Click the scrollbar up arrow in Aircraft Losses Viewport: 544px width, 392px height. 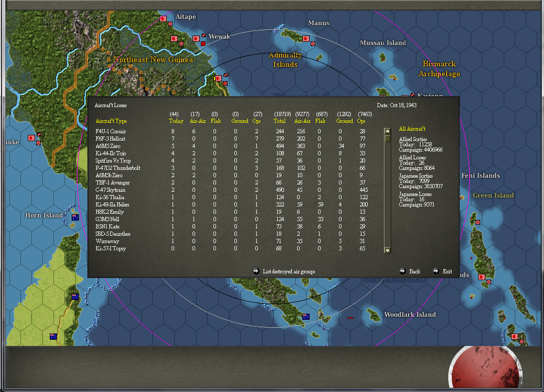tap(388, 131)
